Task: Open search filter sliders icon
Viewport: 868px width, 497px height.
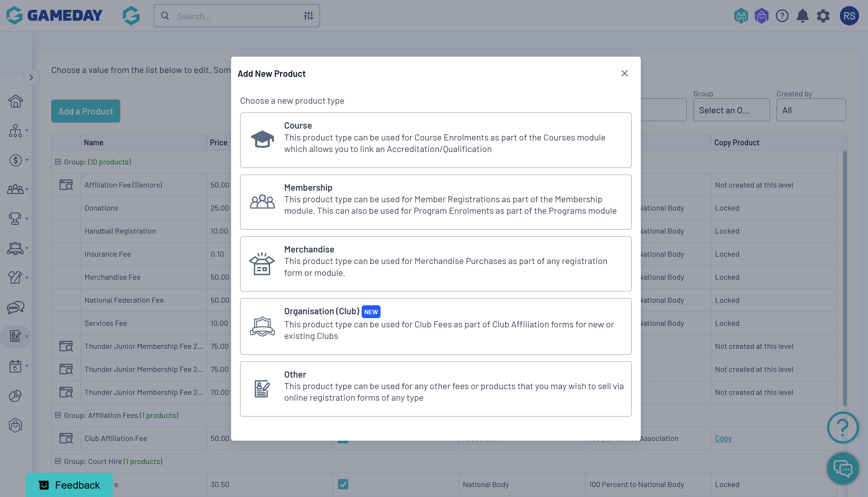Action: (308, 16)
